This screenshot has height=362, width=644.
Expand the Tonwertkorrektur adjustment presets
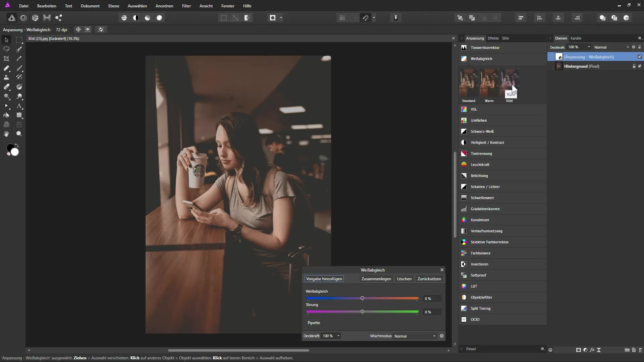[502, 48]
